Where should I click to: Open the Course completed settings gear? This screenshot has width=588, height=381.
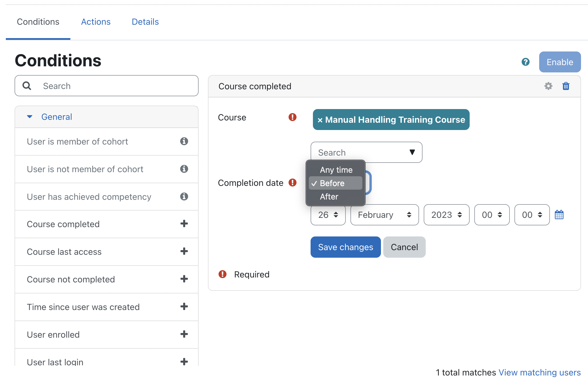548,86
